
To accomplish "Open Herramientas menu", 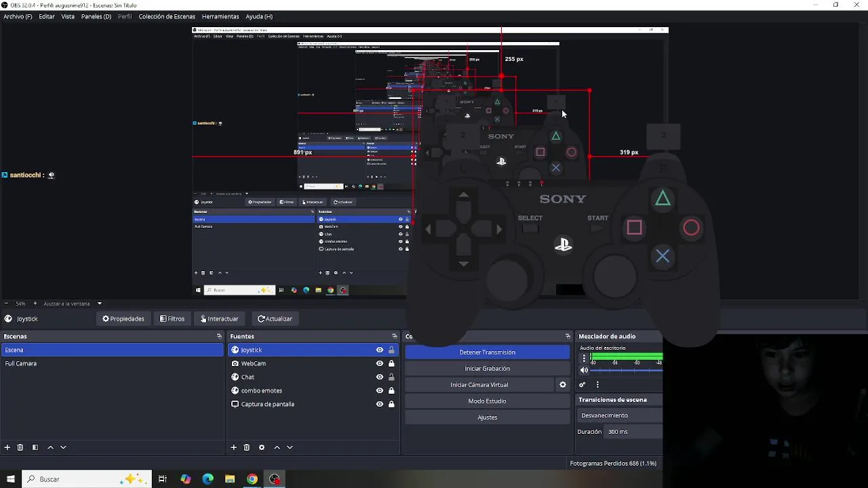I will (220, 16).
